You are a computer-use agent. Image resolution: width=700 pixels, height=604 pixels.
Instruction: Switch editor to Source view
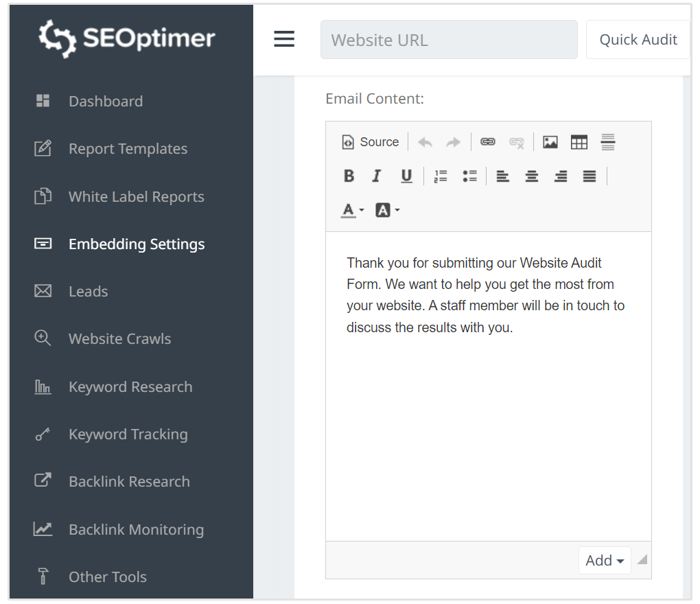(x=371, y=142)
